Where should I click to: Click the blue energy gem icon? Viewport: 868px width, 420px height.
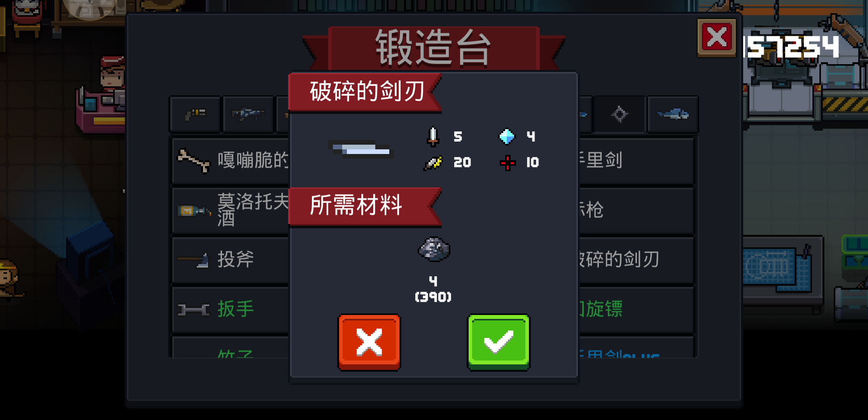(507, 136)
